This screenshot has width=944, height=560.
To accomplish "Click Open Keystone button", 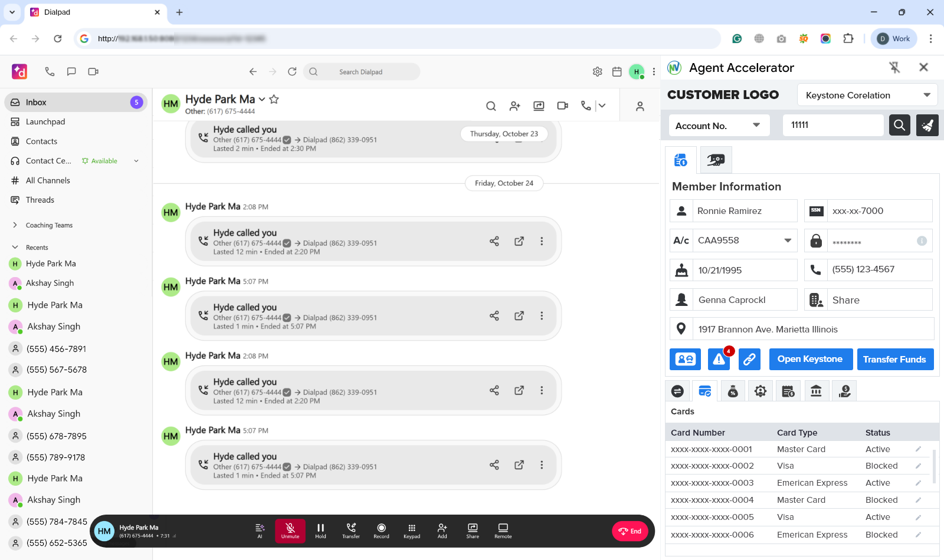I will coord(810,359).
